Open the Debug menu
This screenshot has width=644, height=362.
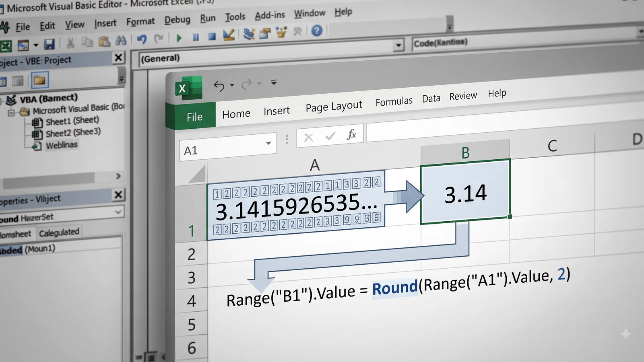178,20
